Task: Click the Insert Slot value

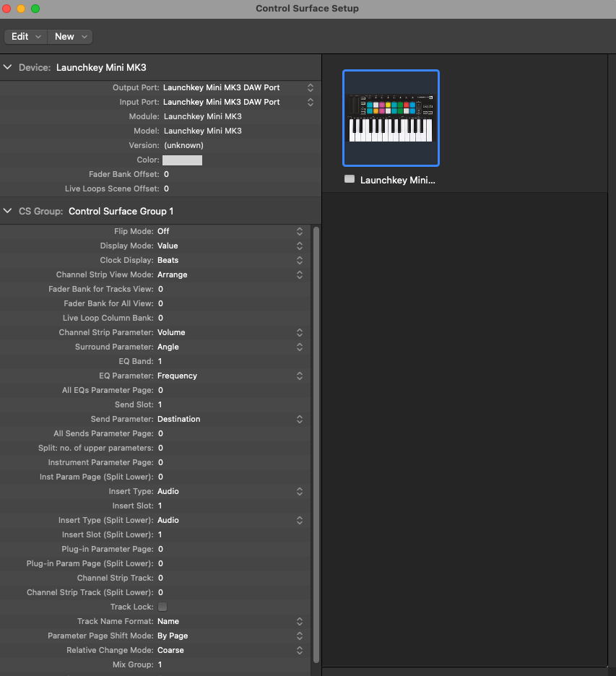Action: [160, 506]
